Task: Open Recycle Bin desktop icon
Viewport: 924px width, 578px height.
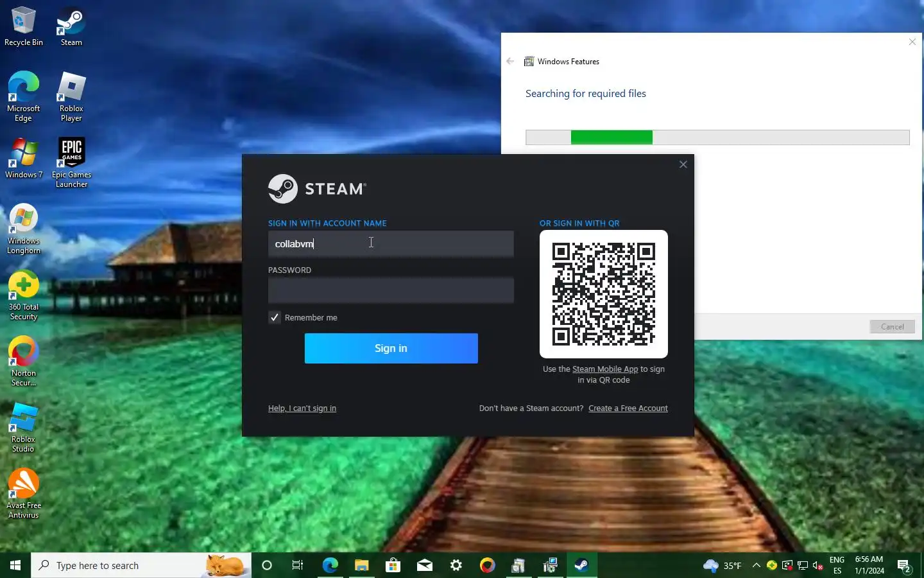Action: [x=24, y=26]
